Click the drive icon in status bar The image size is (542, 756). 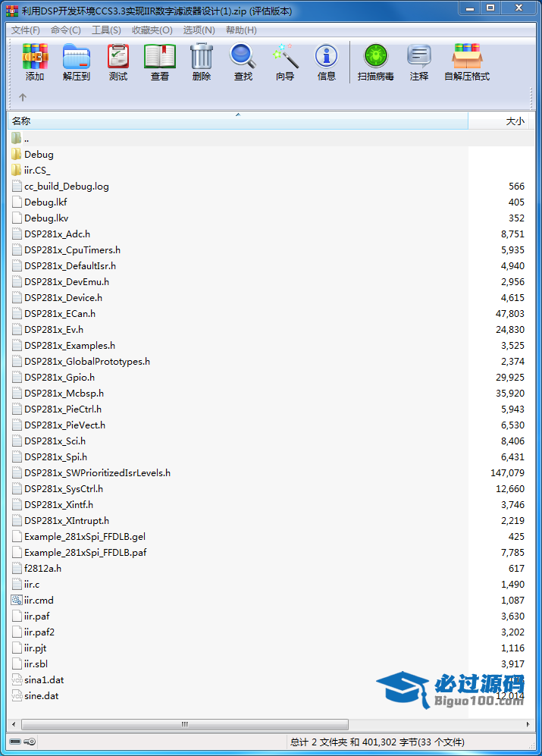pos(15,742)
